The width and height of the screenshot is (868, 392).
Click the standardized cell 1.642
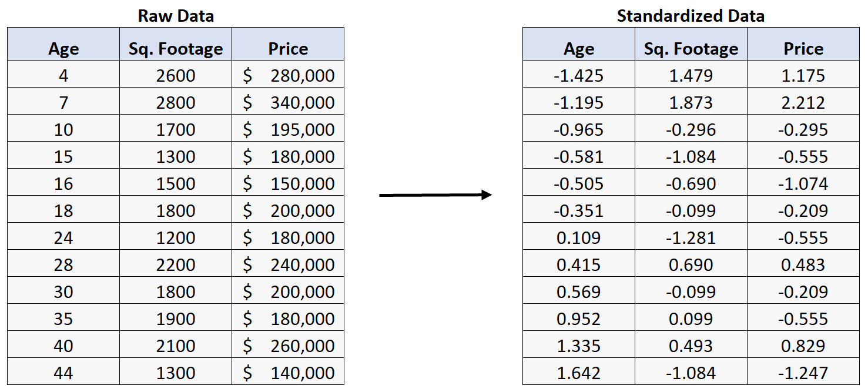(579, 371)
